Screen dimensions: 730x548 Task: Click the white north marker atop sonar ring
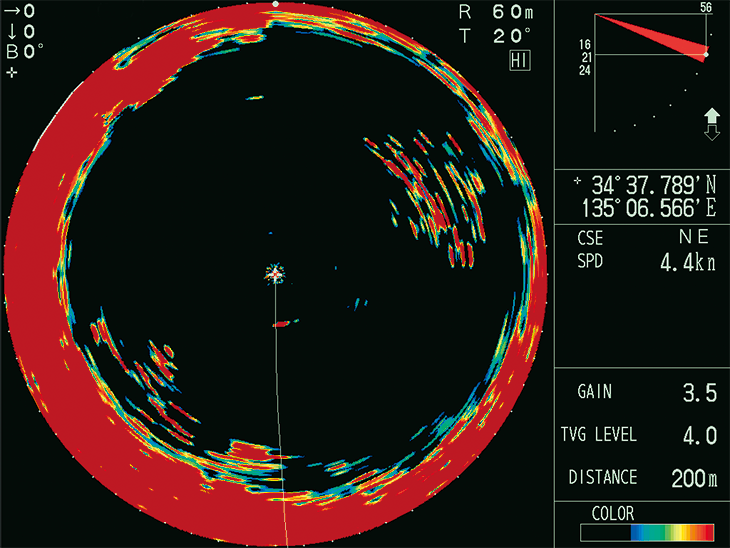(275, 5)
